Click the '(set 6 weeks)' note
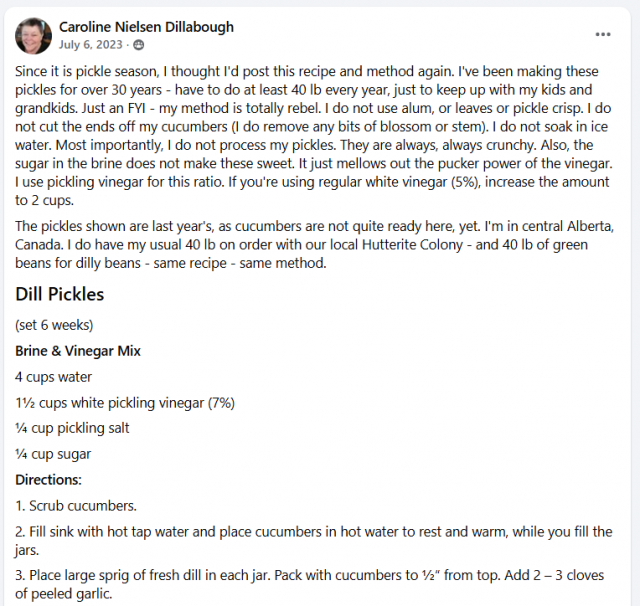Screen dimensions: 640x606 (x=54, y=325)
